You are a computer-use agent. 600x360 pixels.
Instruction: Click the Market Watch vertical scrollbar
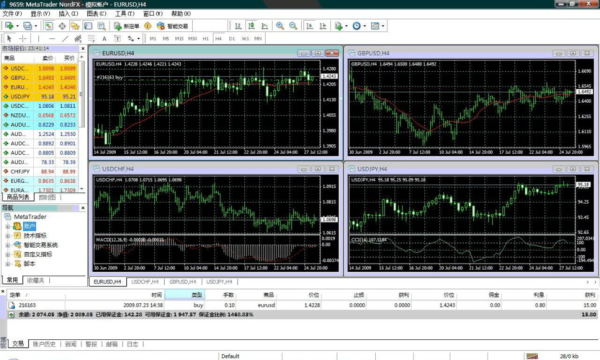pyautogui.click(x=82, y=122)
